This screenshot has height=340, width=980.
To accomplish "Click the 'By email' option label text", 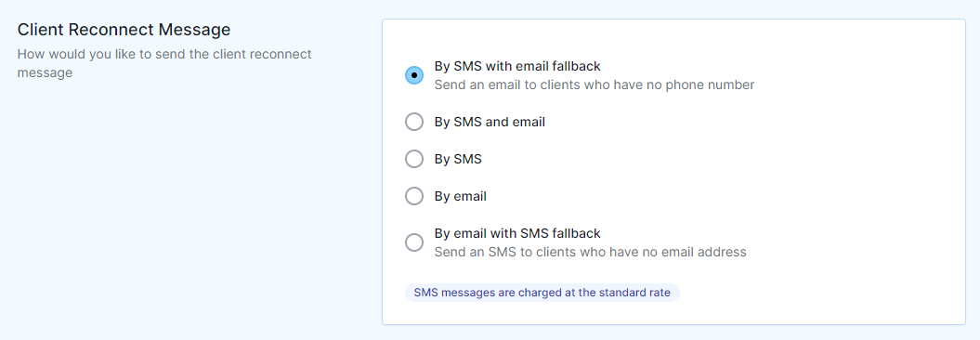I will click(461, 196).
